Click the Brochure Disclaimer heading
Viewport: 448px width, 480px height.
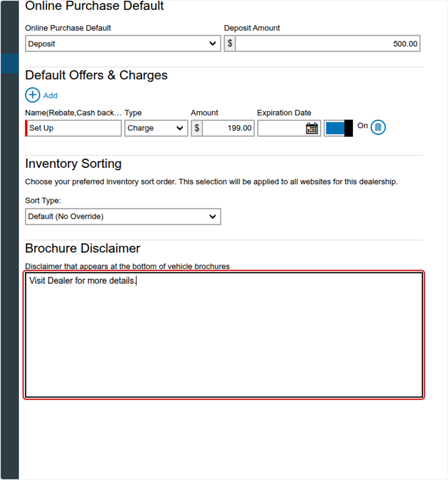(x=83, y=248)
